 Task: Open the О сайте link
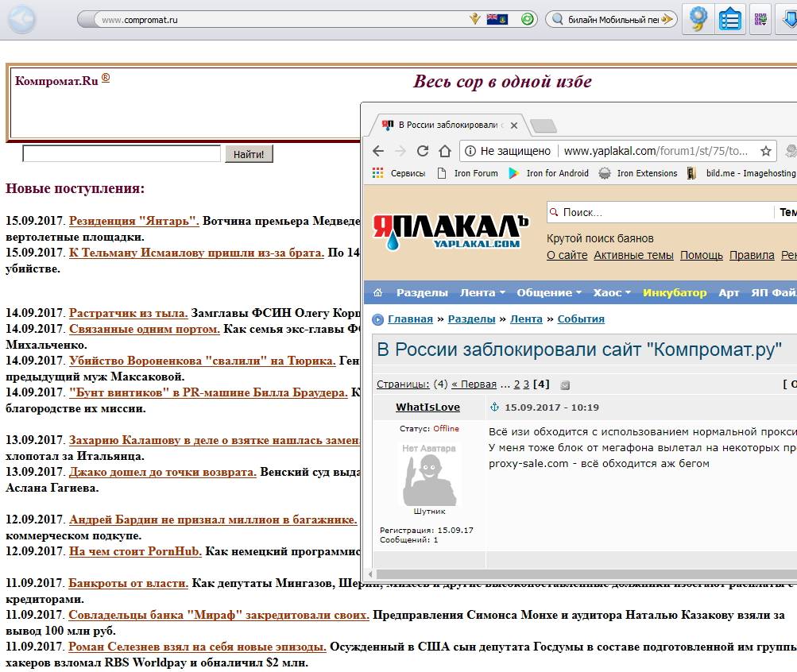pos(567,255)
